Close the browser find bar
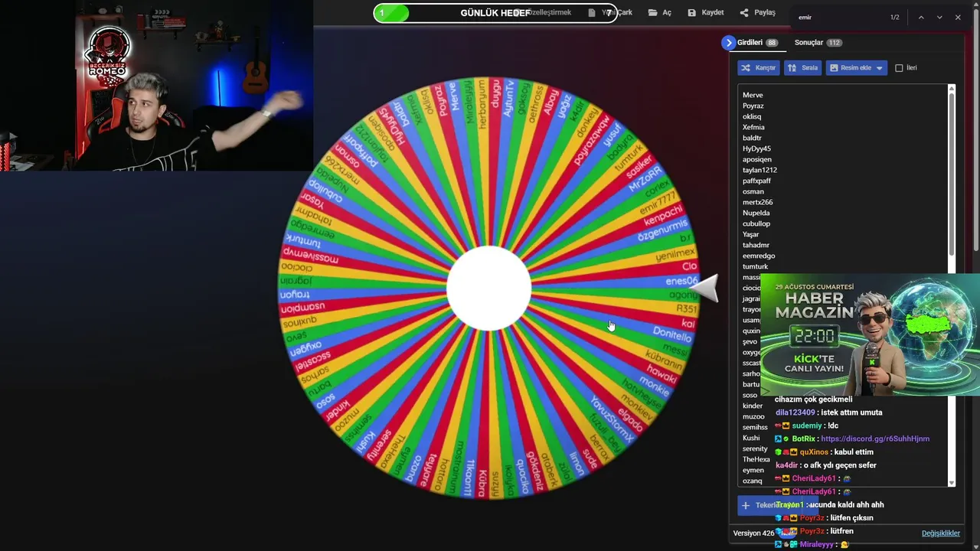The image size is (980, 551). click(958, 18)
